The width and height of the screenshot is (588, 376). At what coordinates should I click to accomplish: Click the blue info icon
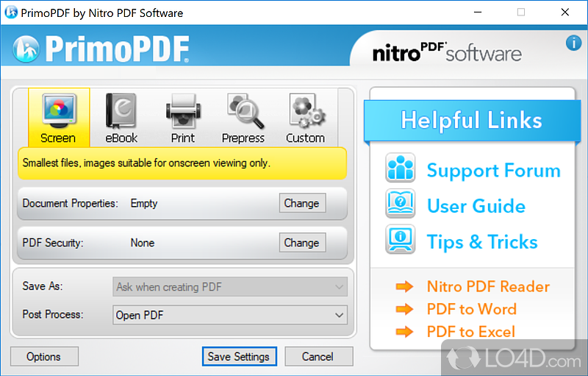pyautogui.click(x=573, y=43)
